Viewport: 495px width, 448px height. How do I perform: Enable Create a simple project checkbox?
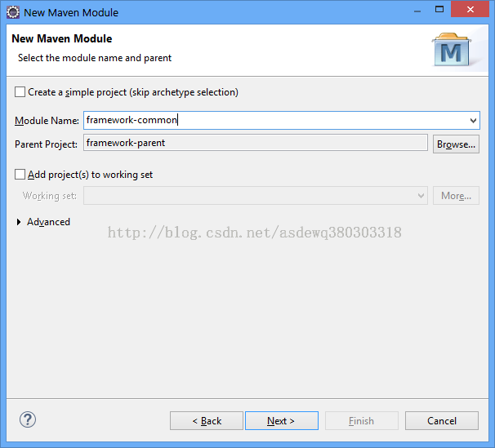coord(20,92)
